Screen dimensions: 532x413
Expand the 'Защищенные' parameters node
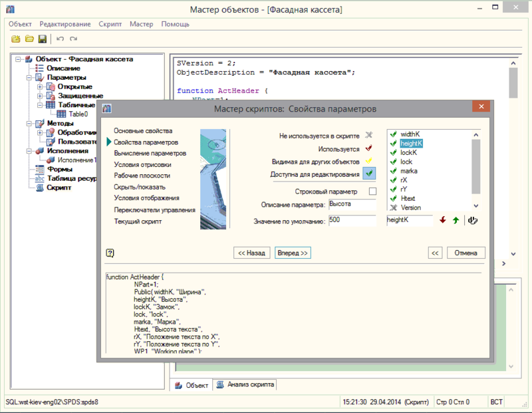[40, 96]
